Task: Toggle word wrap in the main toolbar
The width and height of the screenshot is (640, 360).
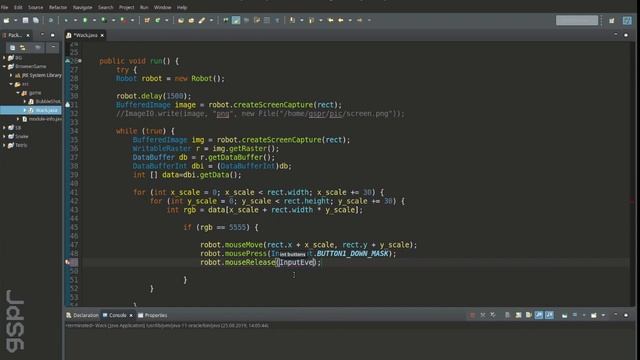Action: [x=257, y=20]
